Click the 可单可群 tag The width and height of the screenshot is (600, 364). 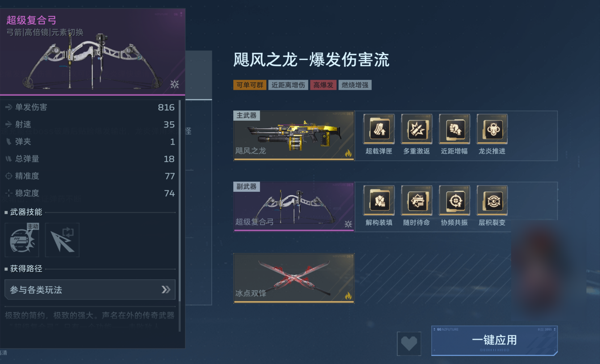point(250,85)
